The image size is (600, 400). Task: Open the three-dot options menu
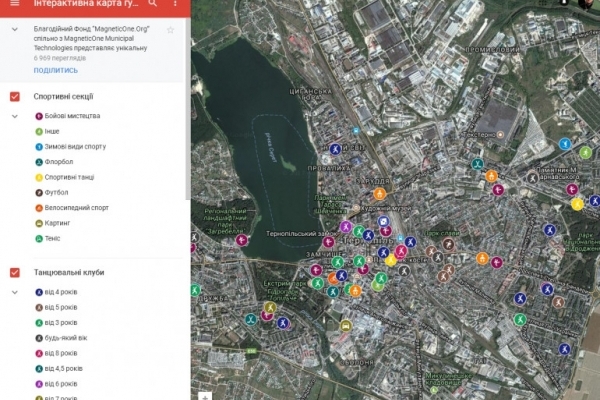(178, 6)
